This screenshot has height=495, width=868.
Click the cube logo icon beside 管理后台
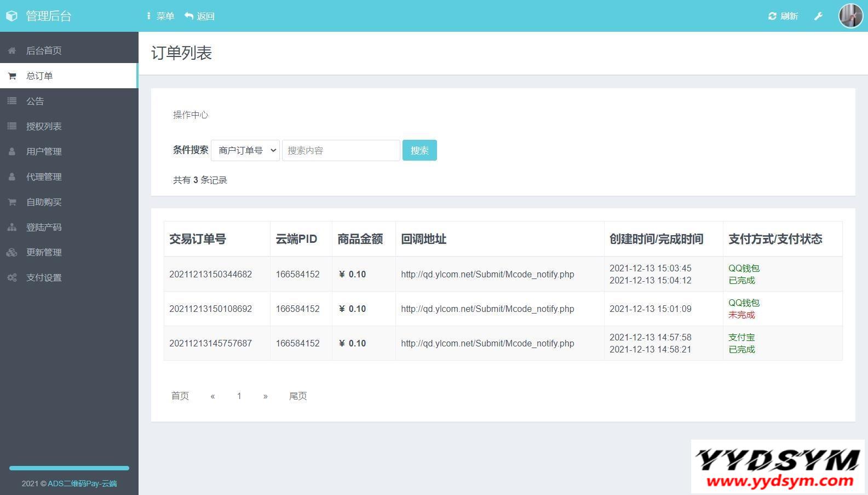(12, 16)
